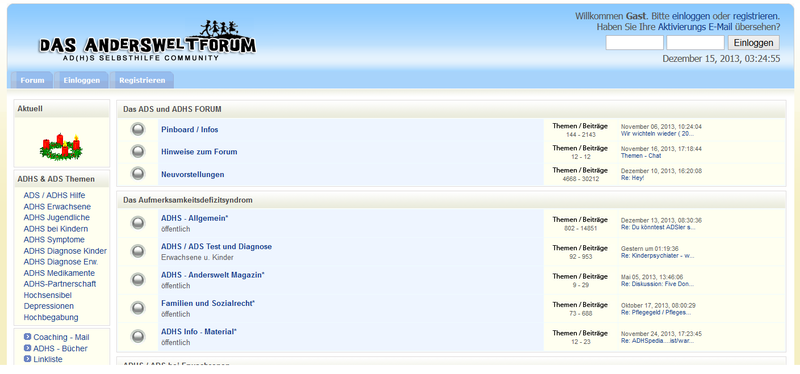Open the Forum tab
This screenshot has width=800, height=374.
click(32, 81)
